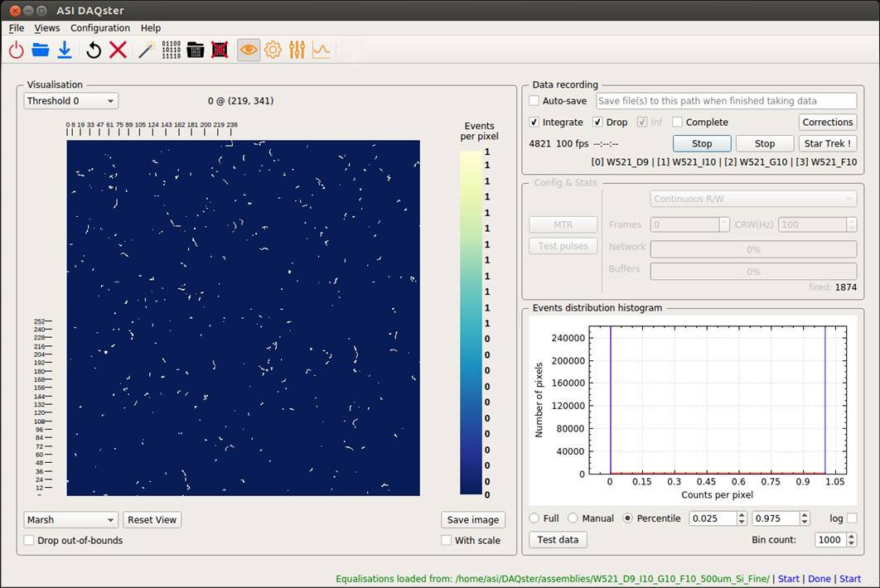Click the fired count value '1874'
The height and width of the screenshot is (588, 880).
(846, 287)
